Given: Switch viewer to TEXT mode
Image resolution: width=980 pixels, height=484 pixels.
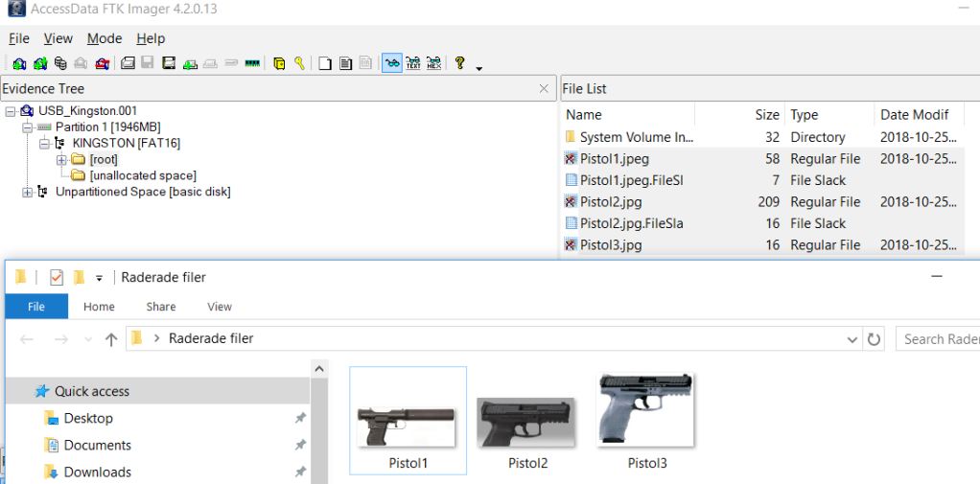Looking at the screenshot, I should 413,63.
